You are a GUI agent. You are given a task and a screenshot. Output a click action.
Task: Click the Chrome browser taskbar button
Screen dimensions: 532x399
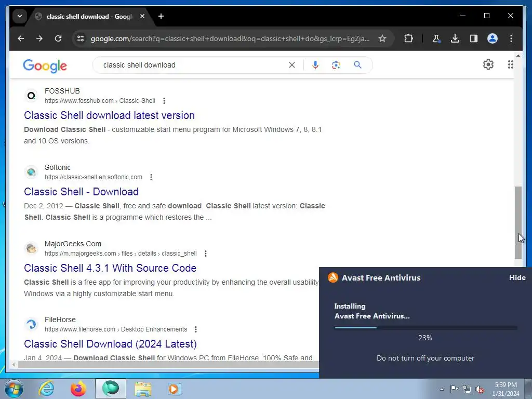tap(111, 389)
